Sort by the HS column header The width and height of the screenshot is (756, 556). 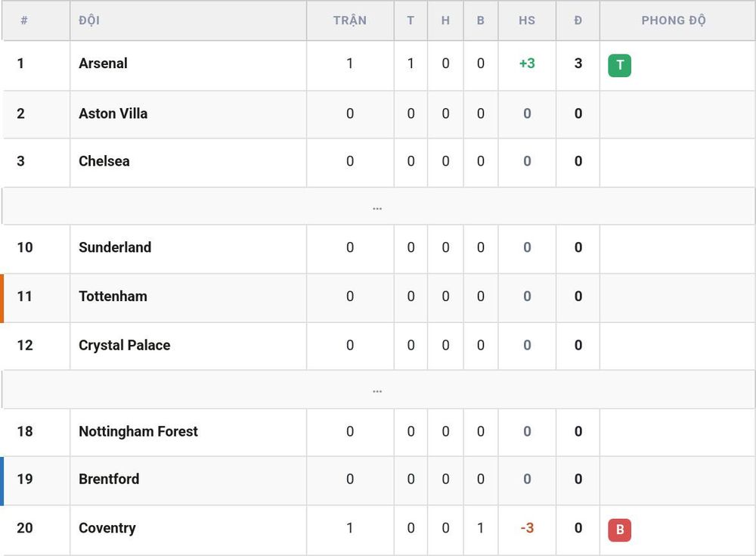(527, 20)
